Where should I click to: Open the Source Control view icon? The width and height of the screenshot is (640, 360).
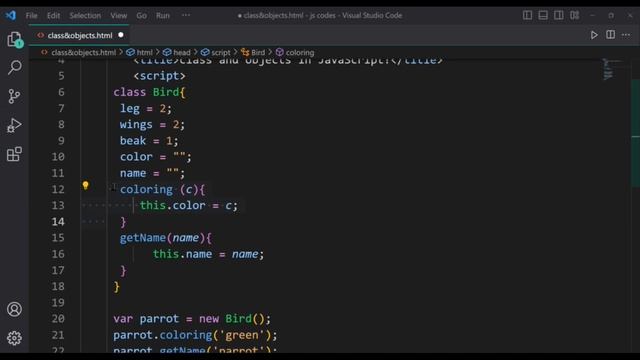tap(14, 96)
